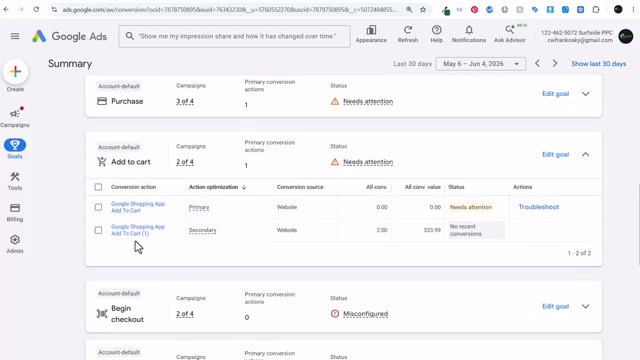Click Needs attention status for Add to cart

368,162
